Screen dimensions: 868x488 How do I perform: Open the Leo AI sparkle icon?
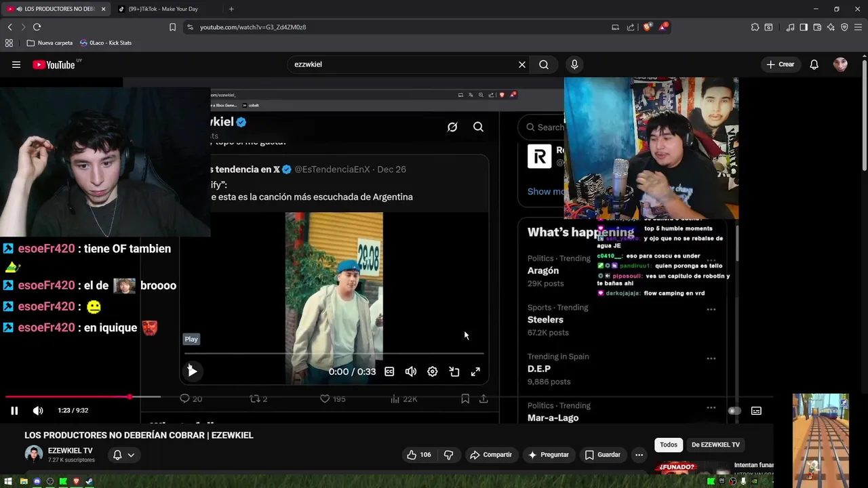tap(831, 27)
